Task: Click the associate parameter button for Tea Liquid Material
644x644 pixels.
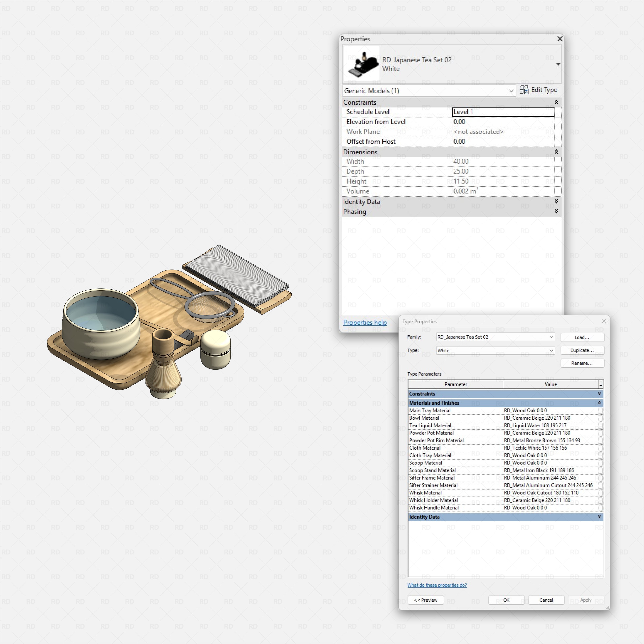Action: coord(601,426)
